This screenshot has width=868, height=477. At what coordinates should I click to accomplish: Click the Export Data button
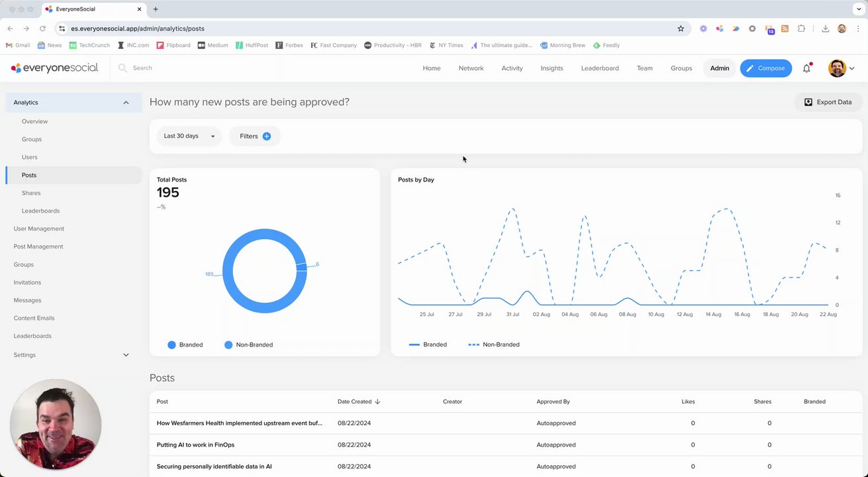pos(828,102)
